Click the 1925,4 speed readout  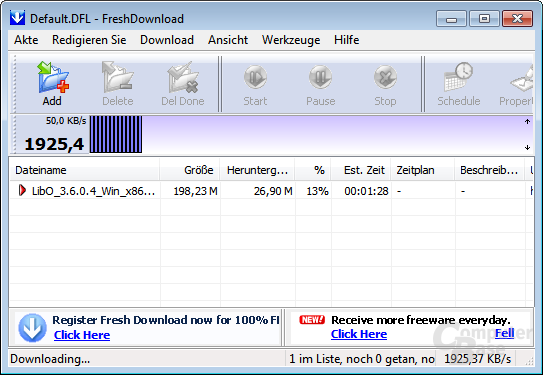(54, 144)
